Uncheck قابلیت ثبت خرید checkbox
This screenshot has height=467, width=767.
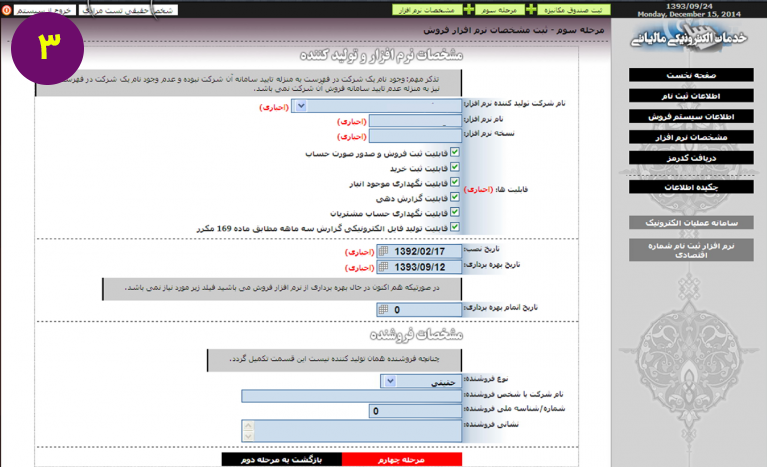(455, 167)
